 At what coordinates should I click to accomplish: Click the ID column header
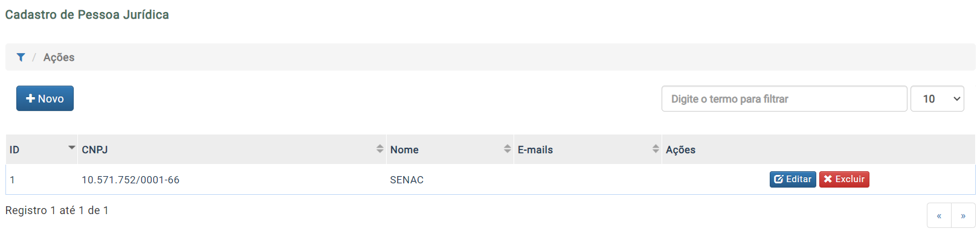pos(42,150)
